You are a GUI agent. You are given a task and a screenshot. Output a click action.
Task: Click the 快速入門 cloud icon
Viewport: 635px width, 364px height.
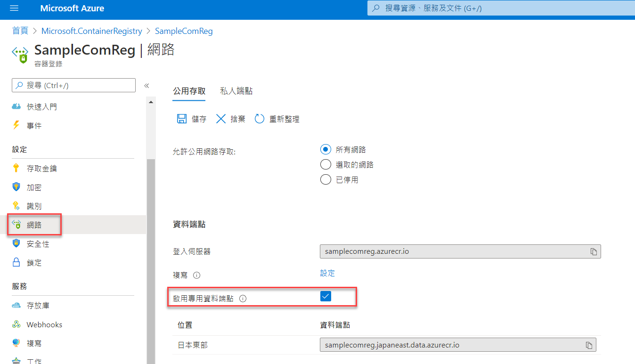[16, 107]
